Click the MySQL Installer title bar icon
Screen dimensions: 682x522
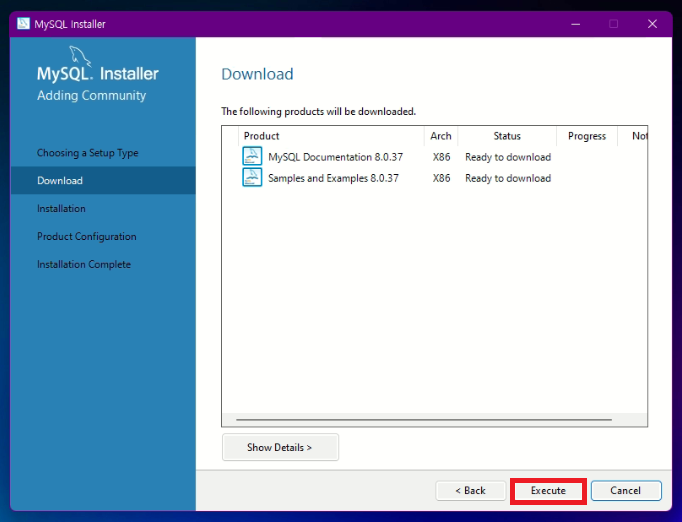[23, 23]
